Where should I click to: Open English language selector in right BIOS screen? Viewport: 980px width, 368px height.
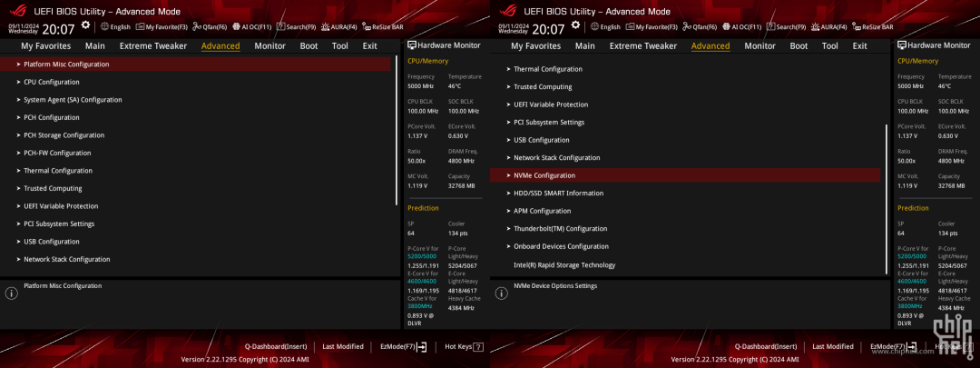[x=605, y=27]
